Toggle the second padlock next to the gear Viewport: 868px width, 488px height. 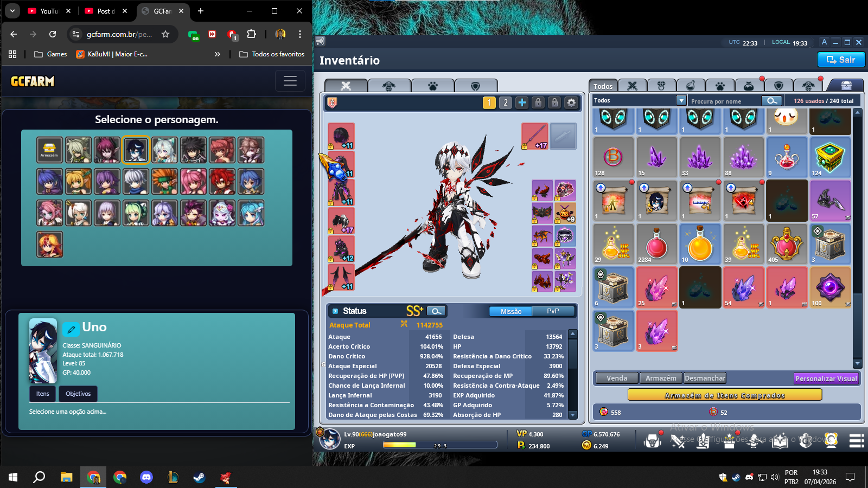554,102
